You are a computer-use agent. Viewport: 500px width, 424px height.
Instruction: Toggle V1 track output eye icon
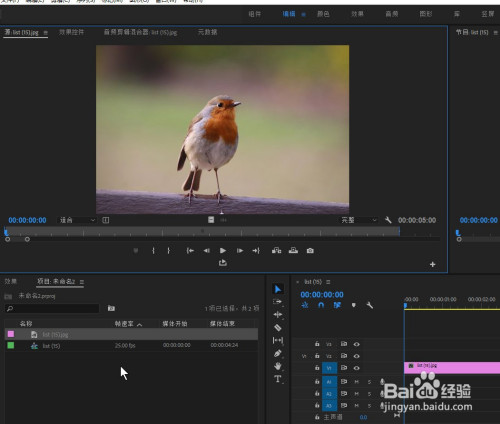coord(356,368)
